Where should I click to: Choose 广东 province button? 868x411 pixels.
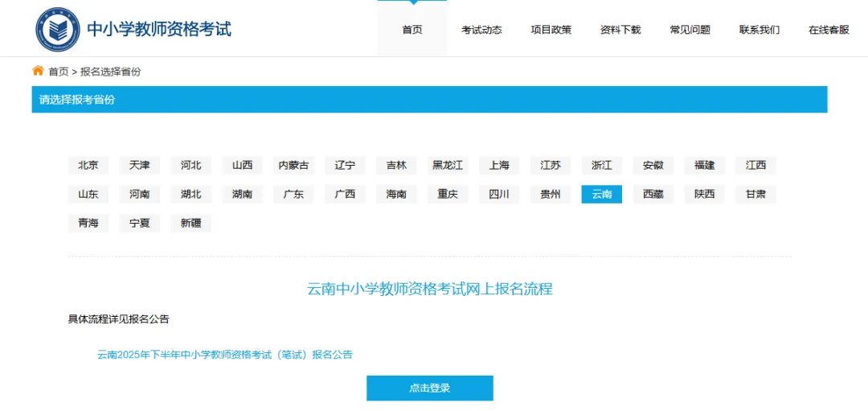coord(293,194)
